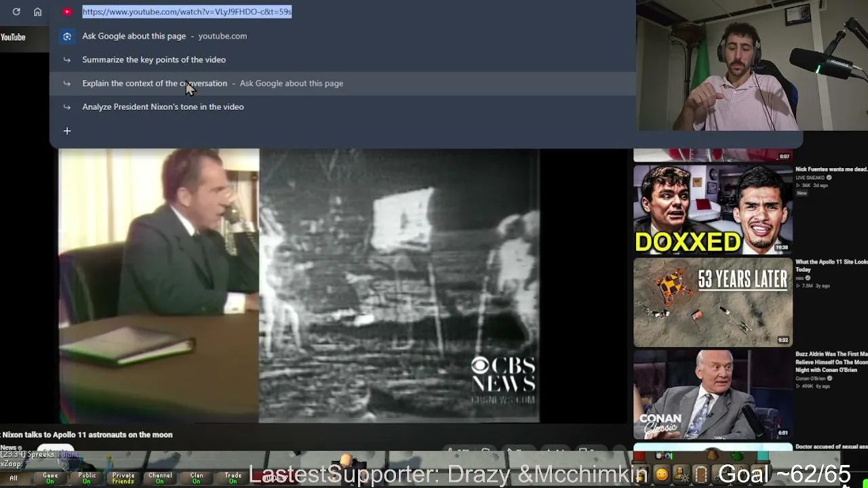Open Nick Fuentes wants me dead title

coord(831,169)
